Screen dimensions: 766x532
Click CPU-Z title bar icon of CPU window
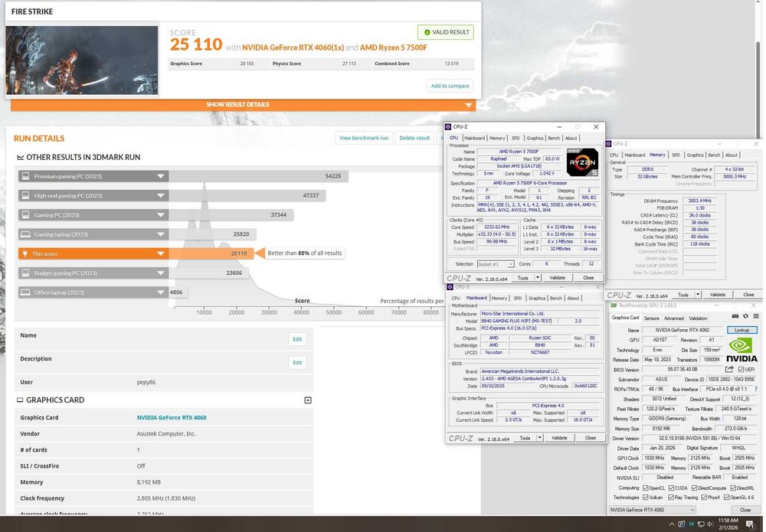coord(448,127)
